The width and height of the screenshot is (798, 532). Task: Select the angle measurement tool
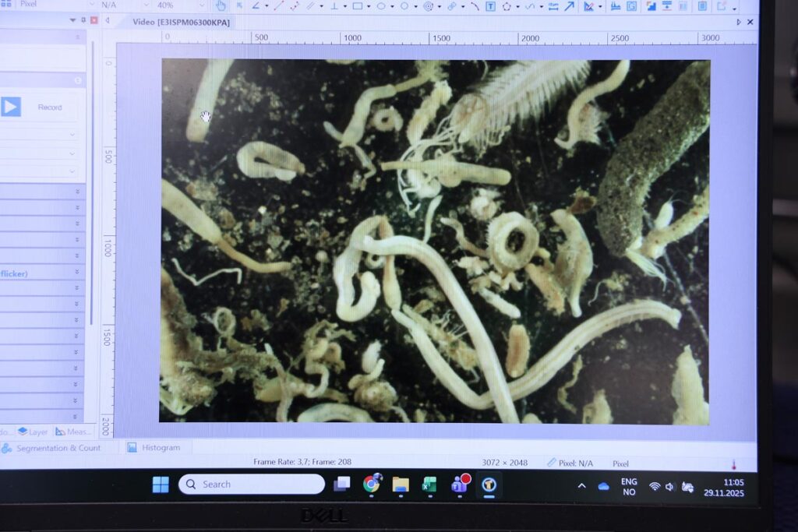point(256,6)
